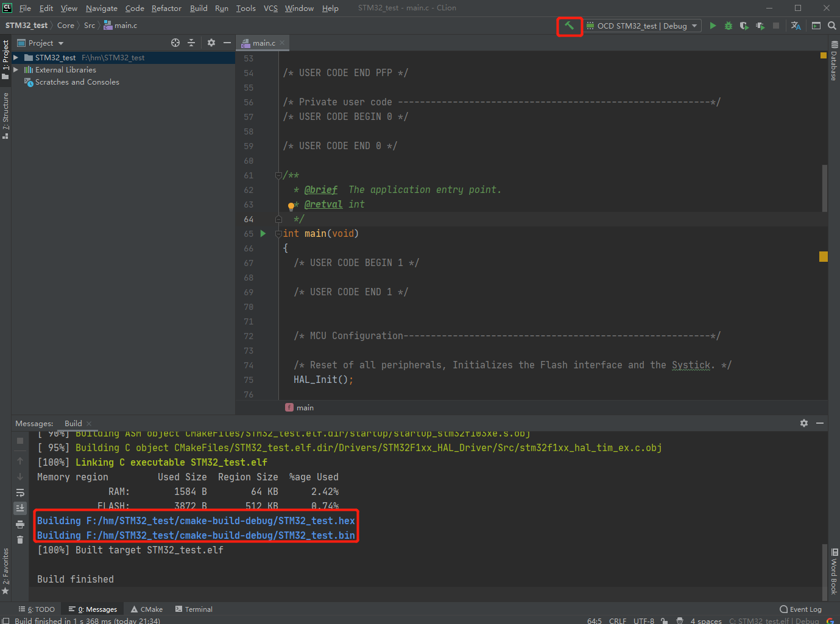The height and width of the screenshot is (624, 840).
Task: Toggle scroll-to-end in Build output
Action: tap(20, 507)
